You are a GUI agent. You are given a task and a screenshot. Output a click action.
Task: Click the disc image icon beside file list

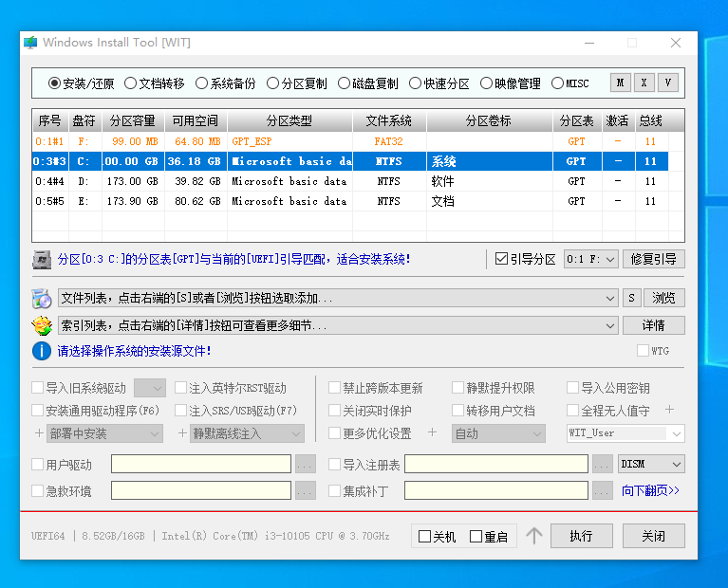click(x=42, y=299)
